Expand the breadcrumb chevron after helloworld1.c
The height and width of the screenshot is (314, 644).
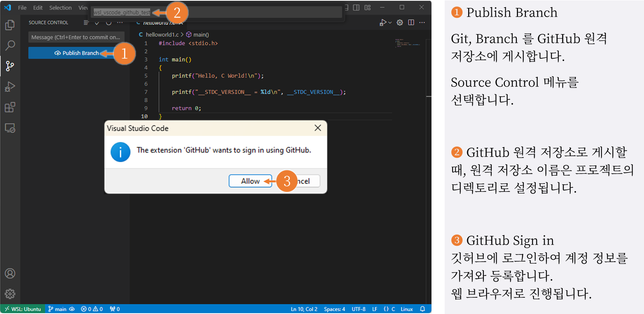click(x=182, y=34)
